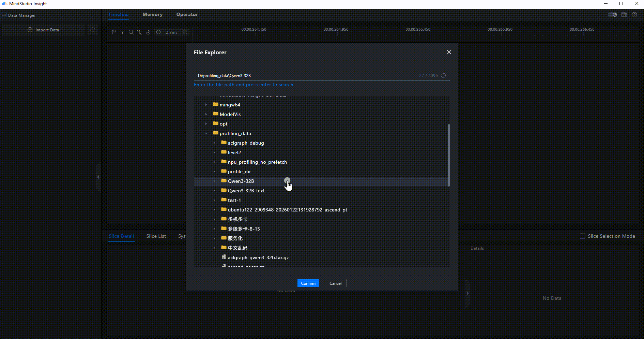Open the help question mark icon

(x=634, y=15)
